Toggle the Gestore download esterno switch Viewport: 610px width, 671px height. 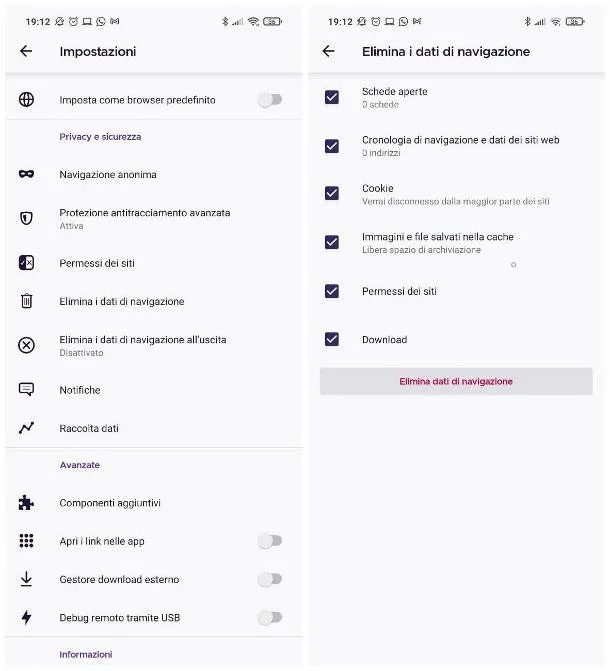[x=270, y=579]
